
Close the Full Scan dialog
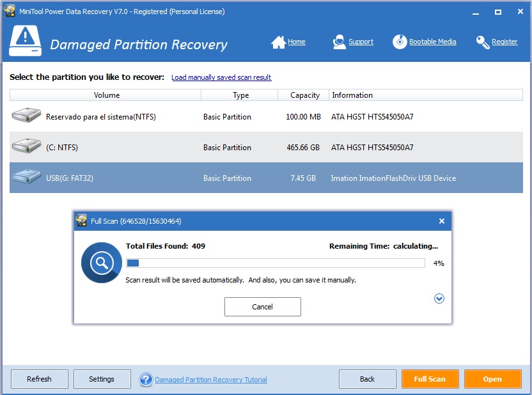(441, 221)
